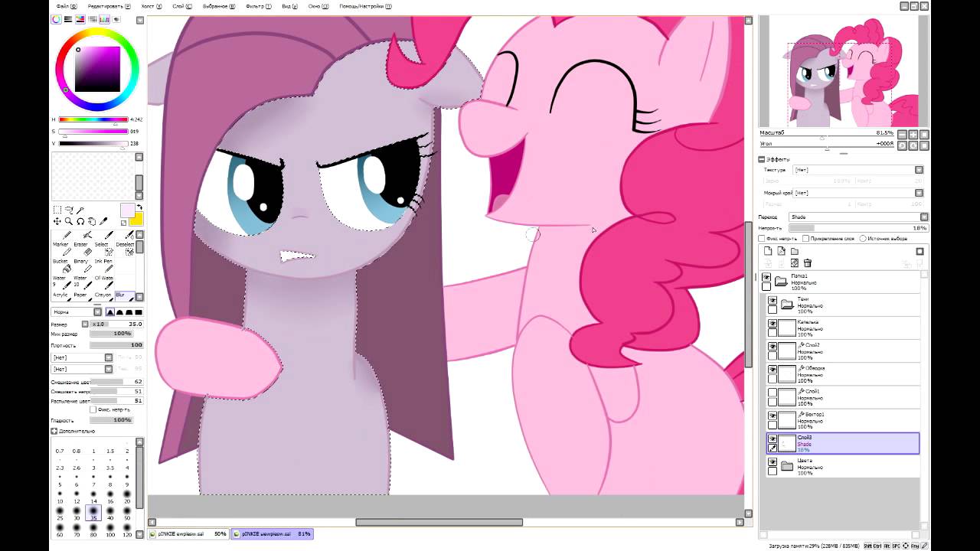Show the hidden Слой1 layer
The width and height of the screenshot is (980, 551).
tap(773, 393)
